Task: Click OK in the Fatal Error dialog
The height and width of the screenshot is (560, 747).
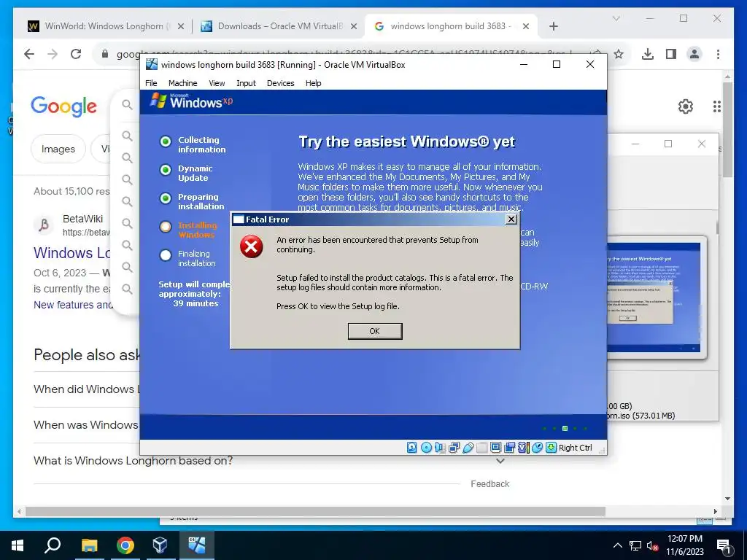Action: click(375, 331)
